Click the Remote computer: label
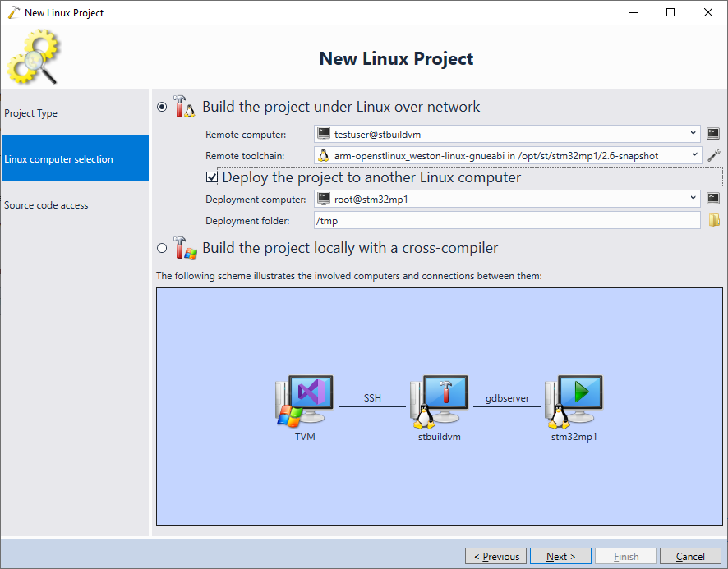Screen dimensions: 728x569 246,134
